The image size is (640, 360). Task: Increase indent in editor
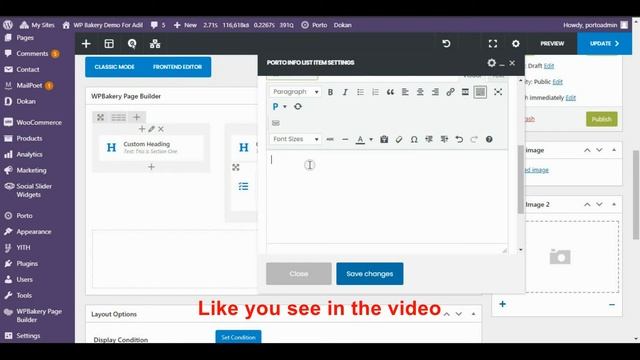tap(444, 139)
